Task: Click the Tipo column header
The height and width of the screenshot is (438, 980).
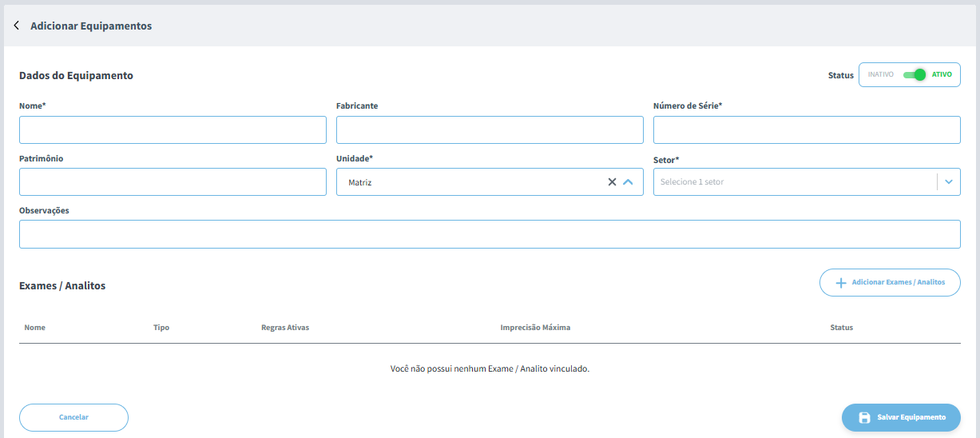Action: click(x=161, y=328)
